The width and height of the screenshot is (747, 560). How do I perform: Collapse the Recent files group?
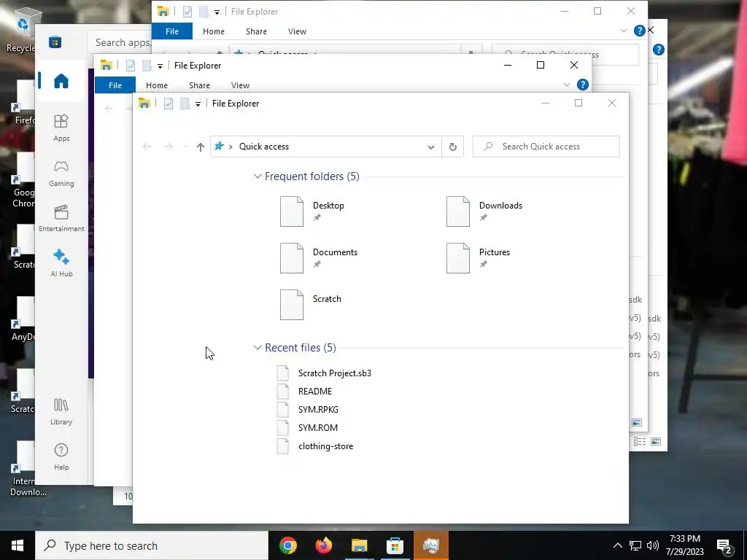[x=258, y=348]
